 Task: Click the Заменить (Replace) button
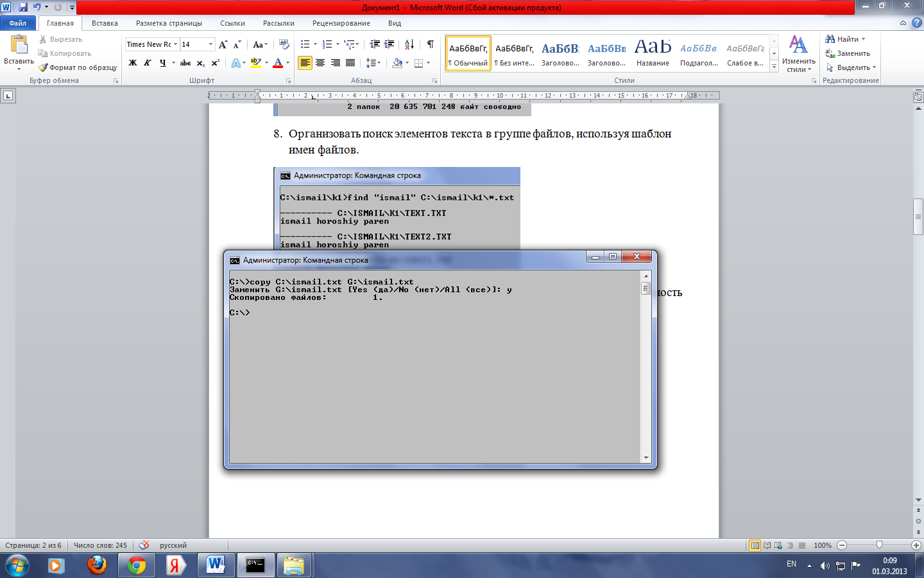click(x=848, y=53)
